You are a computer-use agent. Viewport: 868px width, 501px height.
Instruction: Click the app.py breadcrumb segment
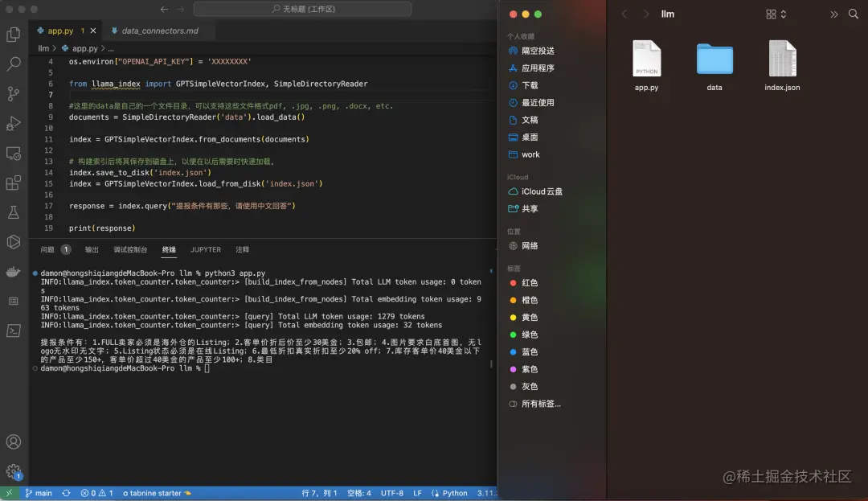[79, 48]
